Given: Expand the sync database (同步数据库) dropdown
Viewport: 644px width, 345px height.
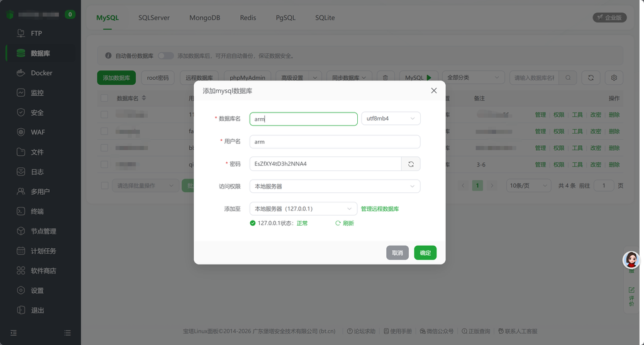Looking at the screenshot, I should pos(349,77).
